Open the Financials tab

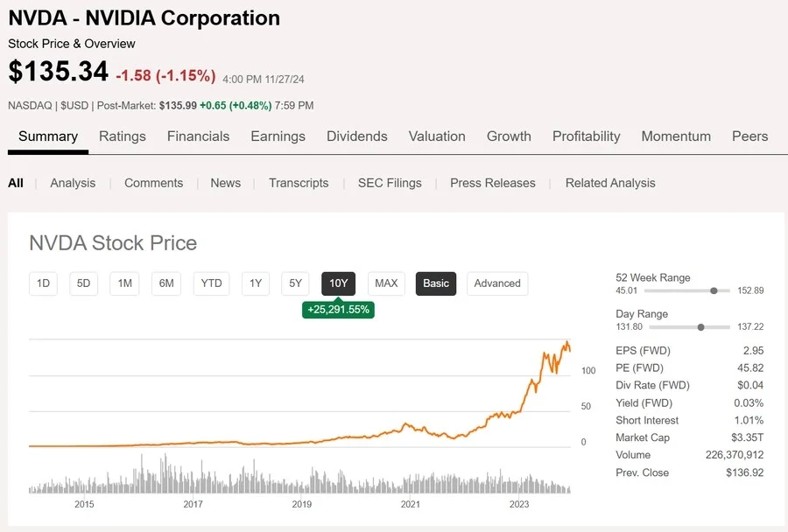198,136
